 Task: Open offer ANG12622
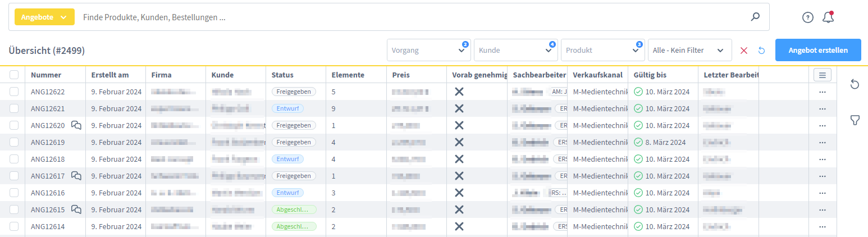[x=48, y=92]
